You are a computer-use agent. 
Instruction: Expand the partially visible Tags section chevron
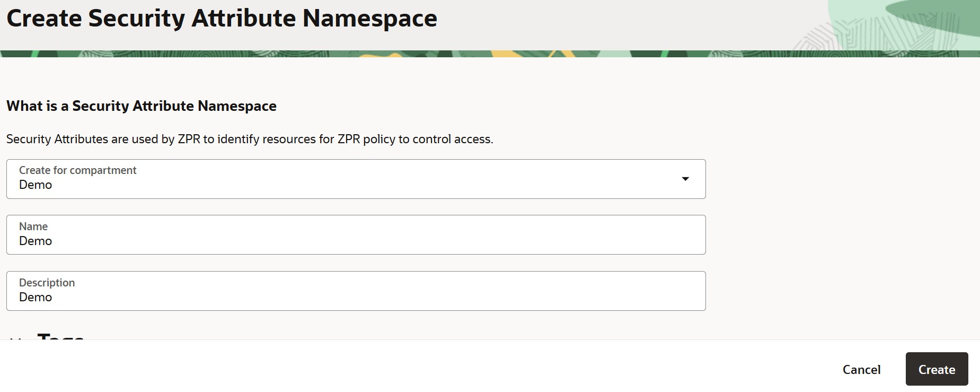15,337
